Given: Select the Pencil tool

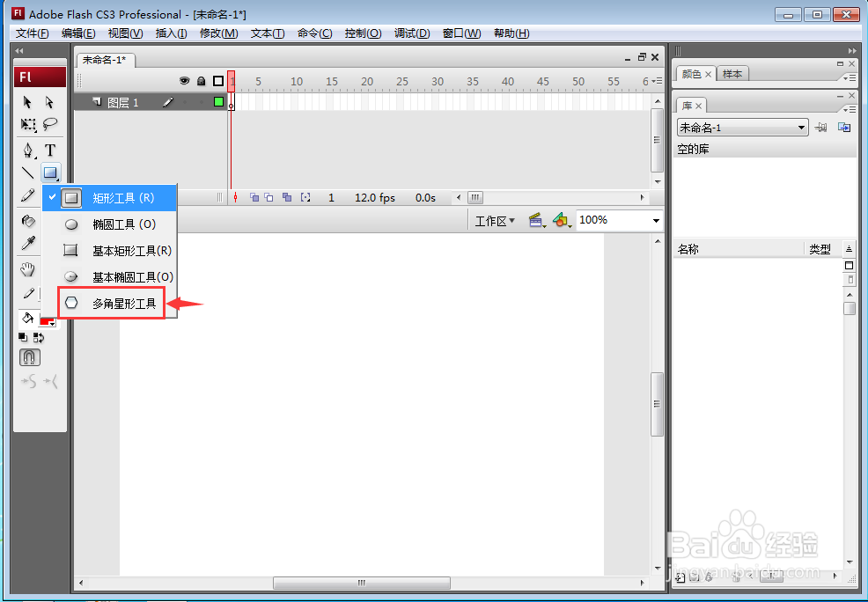Looking at the screenshot, I should 27,195.
